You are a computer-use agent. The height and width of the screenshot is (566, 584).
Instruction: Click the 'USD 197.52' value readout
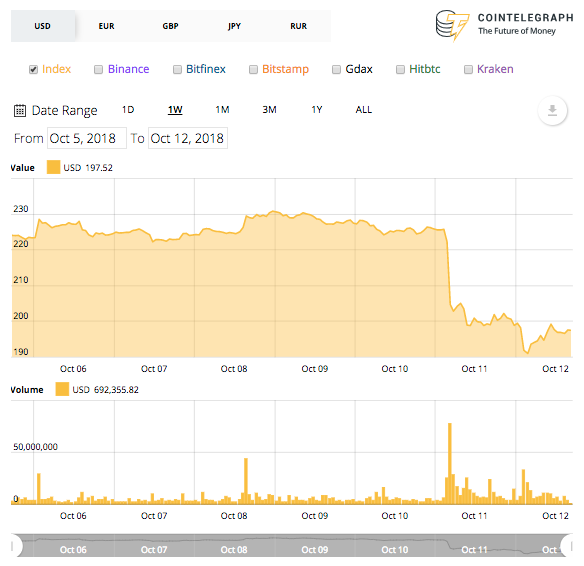(x=88, y=168)
